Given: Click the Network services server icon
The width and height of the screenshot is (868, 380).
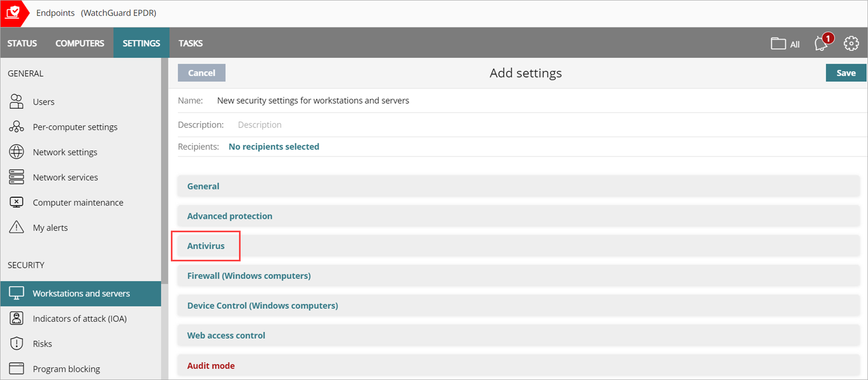Looking at the screenshot, I should [x=16, y=177].
